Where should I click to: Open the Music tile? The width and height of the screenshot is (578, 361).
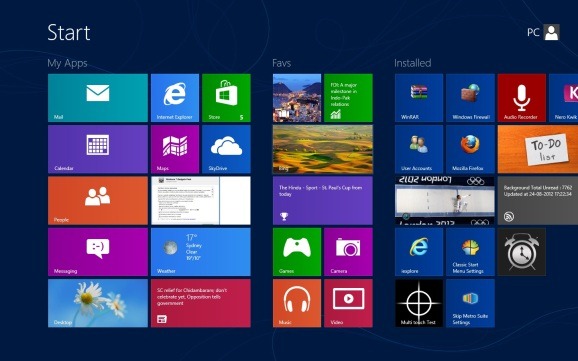coord(297,303)
